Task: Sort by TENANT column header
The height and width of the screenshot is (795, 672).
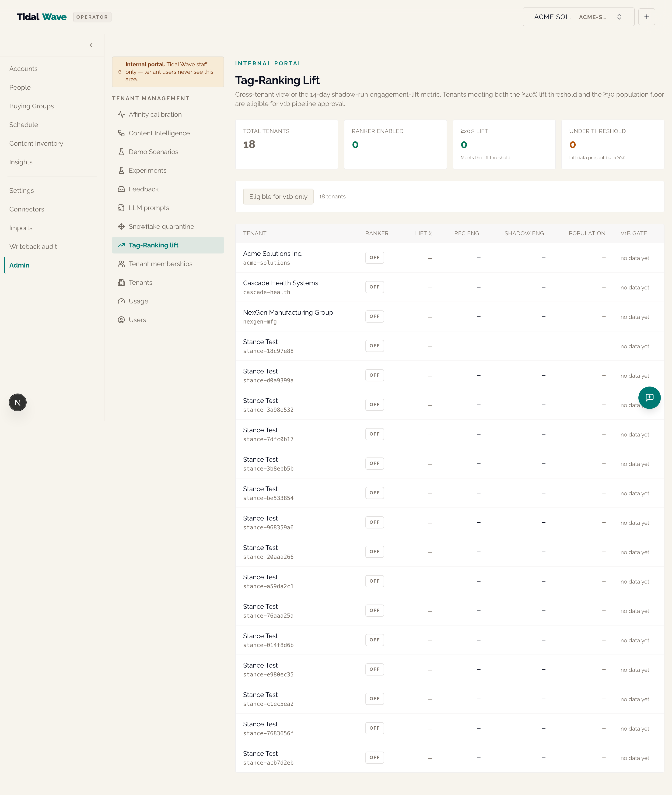Action: tap(255, 233)
